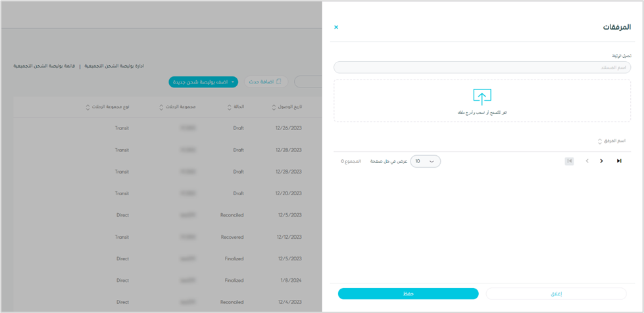Sort table by الحالة column
The image size is (644, 313).
point(230,107)
